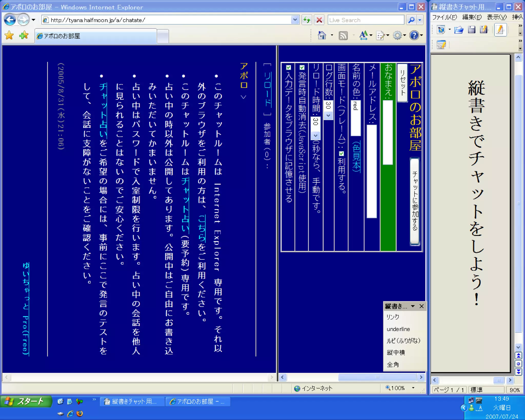Toggle 発言時自動消去 checkbox
This screenshot has height=420, width=525.
pos(302,67)
